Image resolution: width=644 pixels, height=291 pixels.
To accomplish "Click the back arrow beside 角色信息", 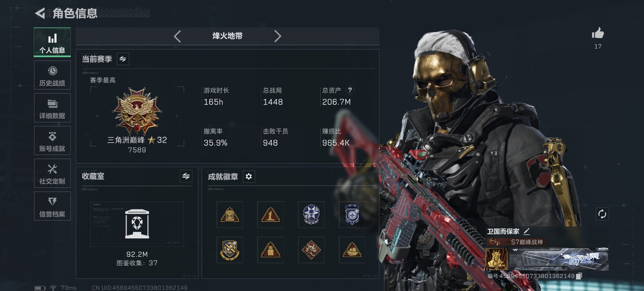I will click(x=40, y=13).
